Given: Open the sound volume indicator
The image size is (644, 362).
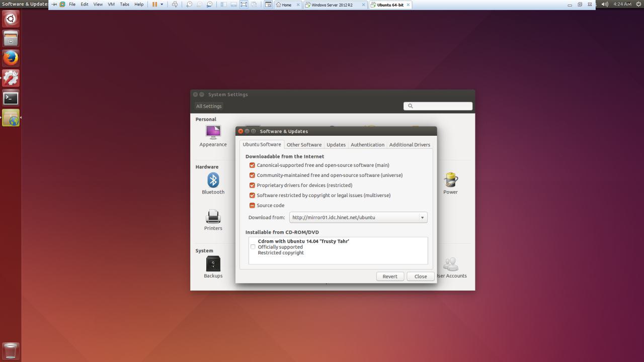Looking at the screenshot, I should pos(604,4).
